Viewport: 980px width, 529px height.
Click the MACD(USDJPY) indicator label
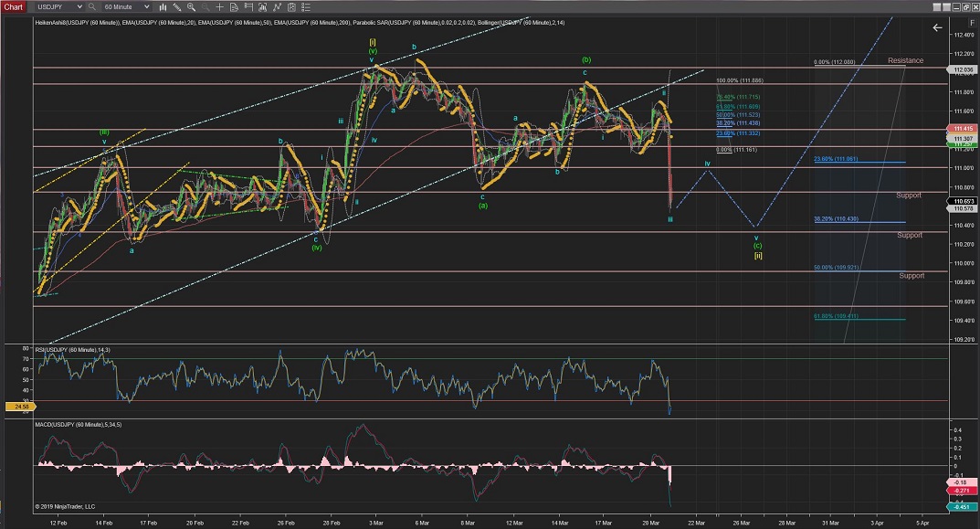coord(70,425)
